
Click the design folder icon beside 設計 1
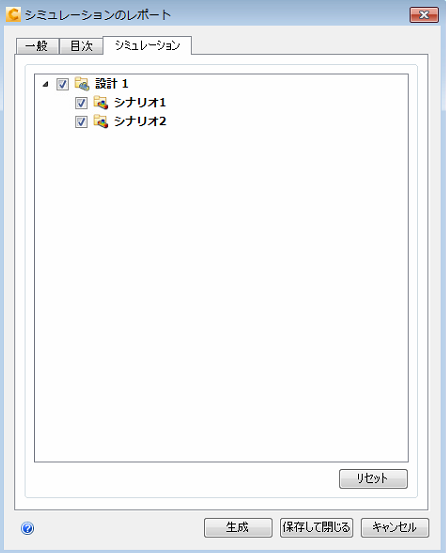(x=82, y=84)
